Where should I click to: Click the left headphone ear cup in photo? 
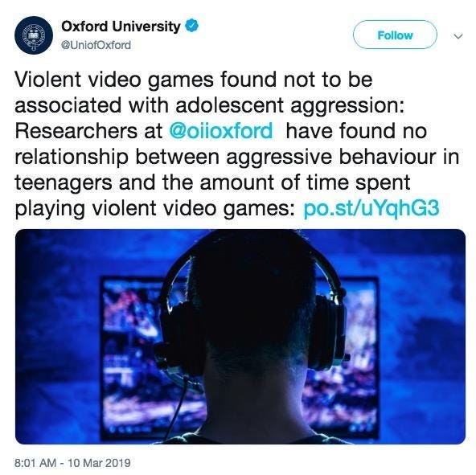tap(176, 334)
